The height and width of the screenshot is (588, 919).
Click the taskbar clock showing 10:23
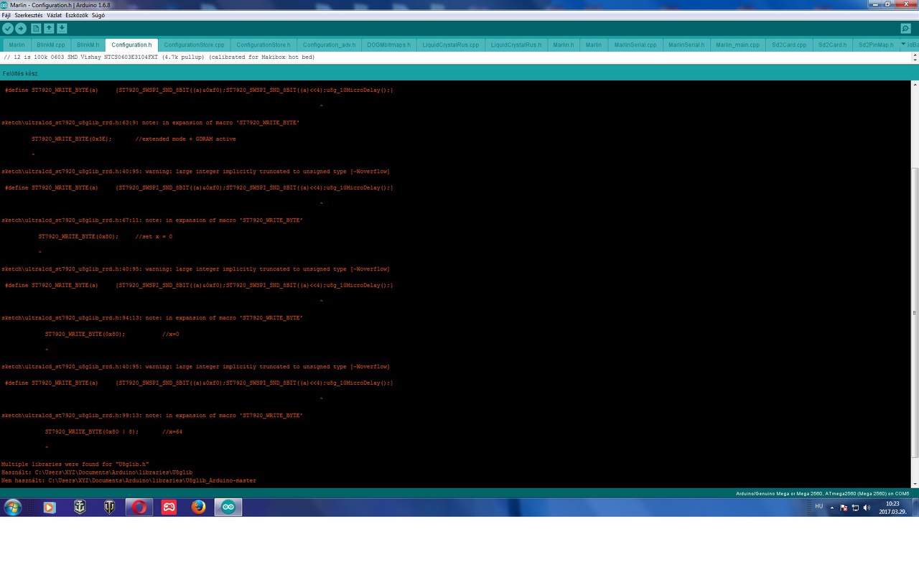click(892, 508)
